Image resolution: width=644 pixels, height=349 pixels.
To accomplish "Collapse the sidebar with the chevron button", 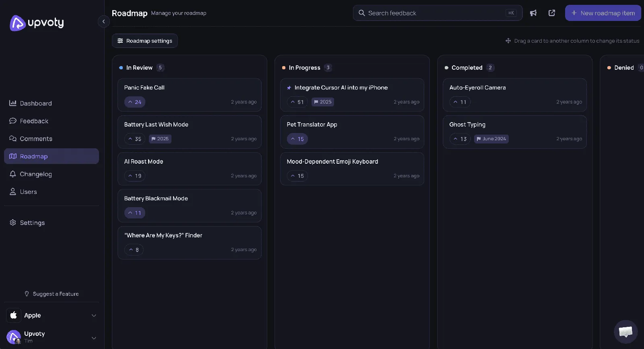I will tap(103, 21).
